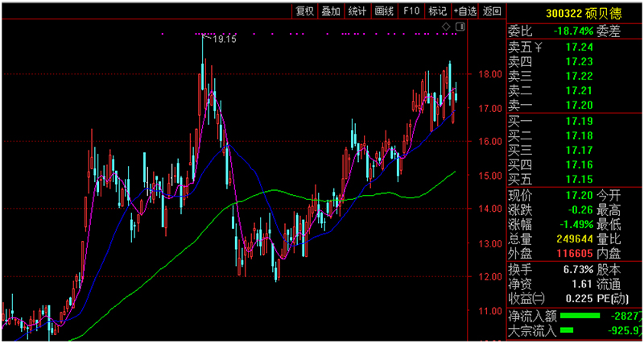Add stock via +自选 button
Image resolution: width=644 pixels, height=344 pixels.
(464, 11)
